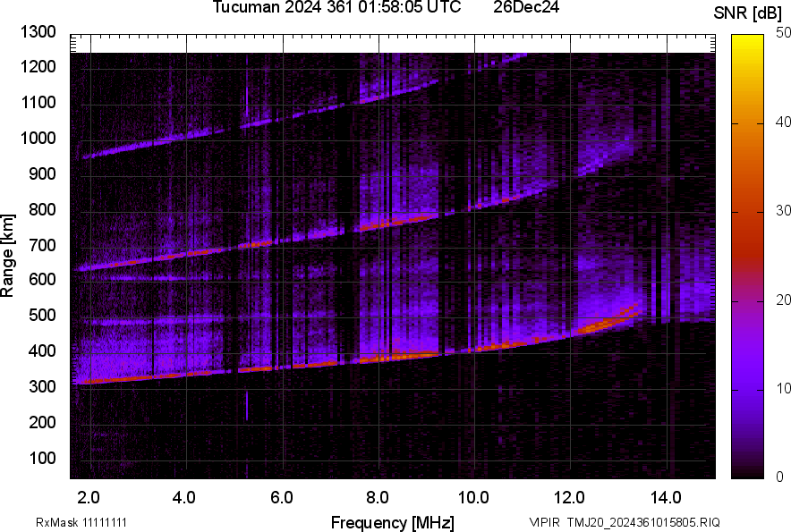Click the colorbar tick label '10'
Screen dimensions: 791x532
[x=784, y=389]
